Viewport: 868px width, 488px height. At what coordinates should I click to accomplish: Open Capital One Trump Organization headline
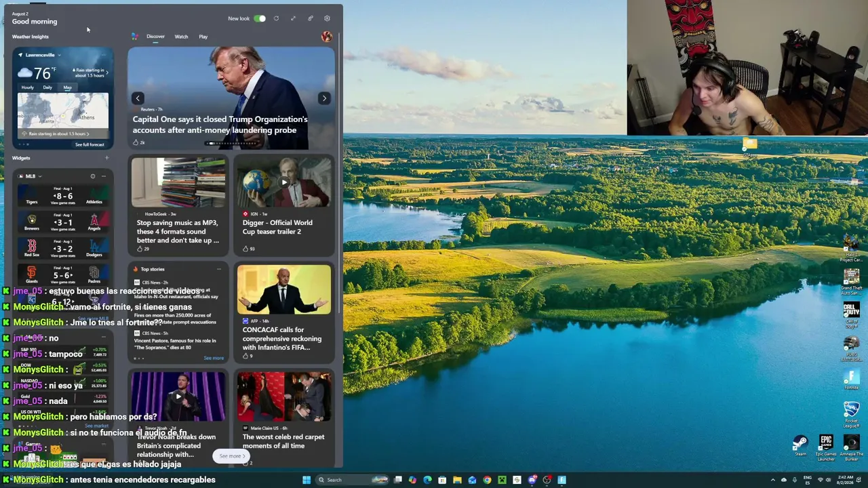(x=220, y=125)
